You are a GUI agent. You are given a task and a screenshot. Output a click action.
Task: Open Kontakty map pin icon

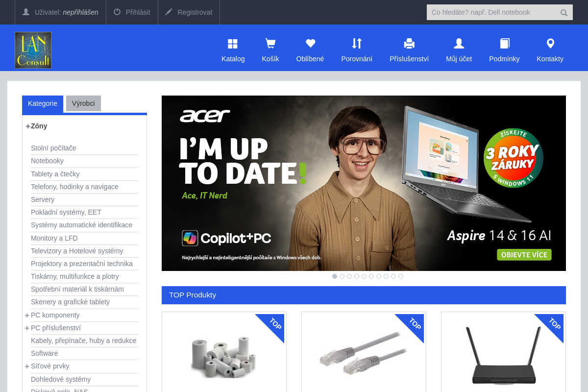(x=550, y=44)
